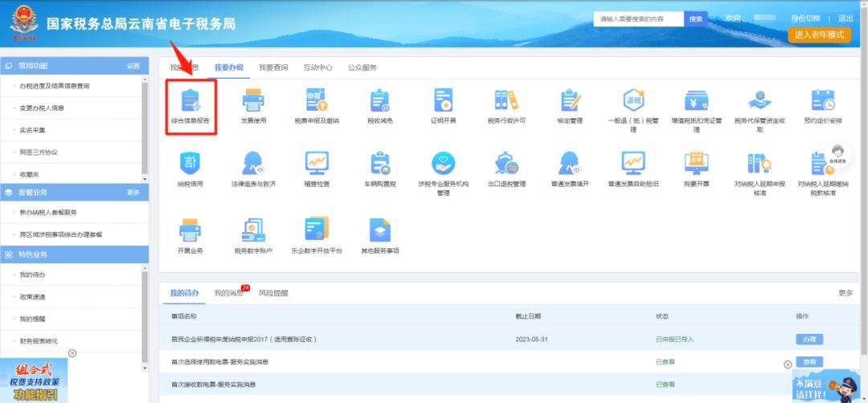Open the 开票业务 icon
The height and width of the screenshot is (403, 868).
[190, 230]
